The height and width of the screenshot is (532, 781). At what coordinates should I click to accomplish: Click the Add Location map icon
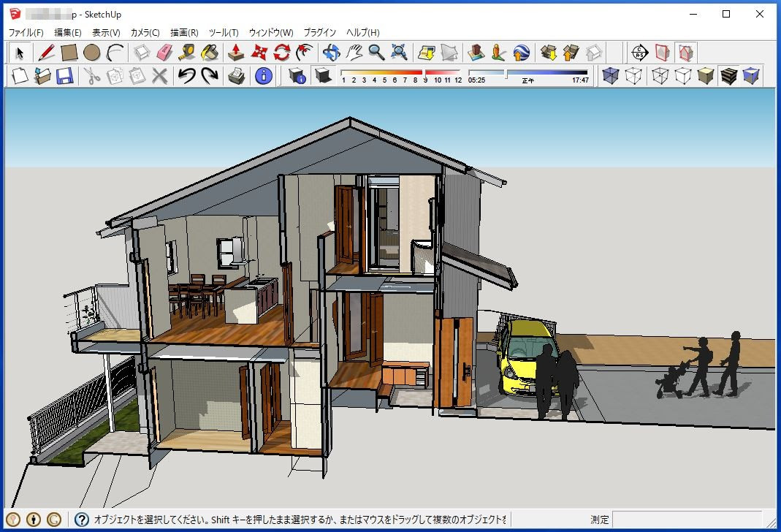pyautogui.click(x=427, y=53)
